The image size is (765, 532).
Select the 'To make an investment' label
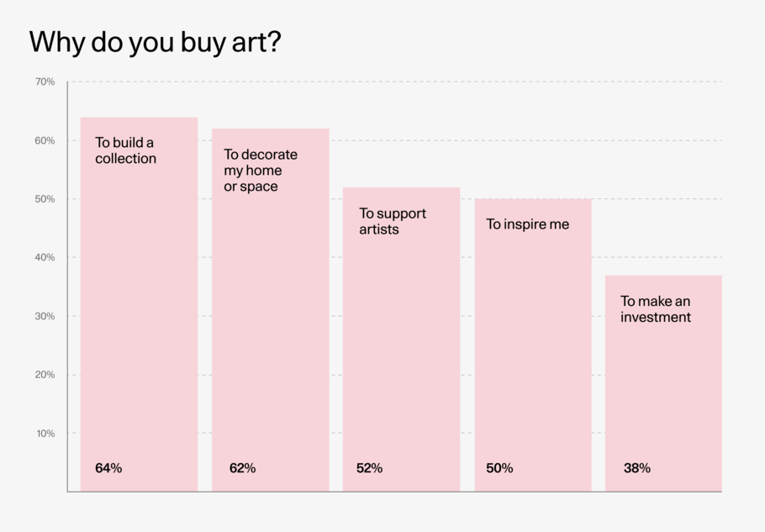point(656,309)
